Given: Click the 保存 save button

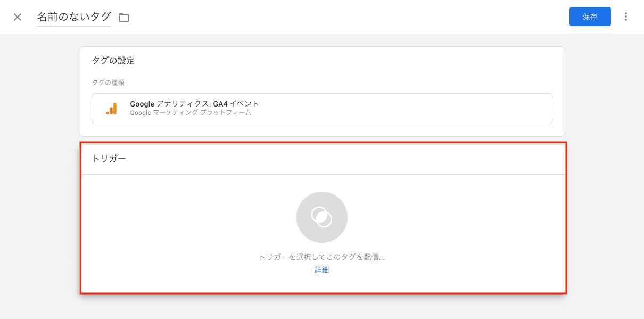Looking at the screenshot, I should (x=590, y=17).
